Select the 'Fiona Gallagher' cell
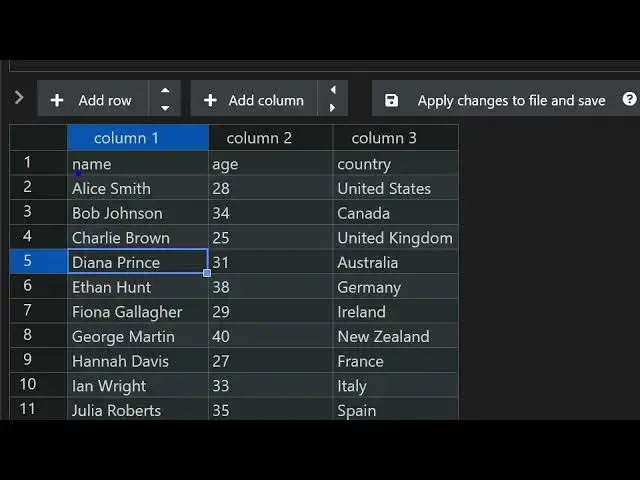This screenshot has height=480, width=640. [138, 311]
